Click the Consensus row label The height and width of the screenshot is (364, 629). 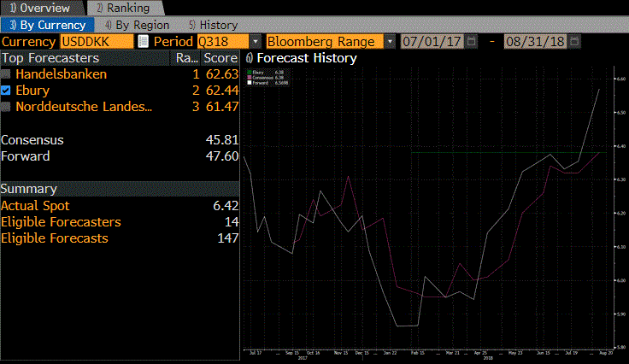tap(32, 140)
